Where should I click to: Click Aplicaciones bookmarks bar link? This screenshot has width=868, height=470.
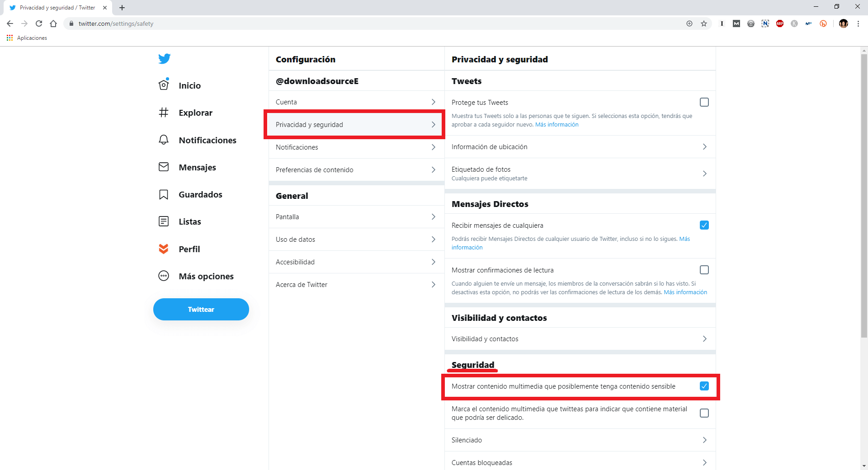(x=32, y=38)
